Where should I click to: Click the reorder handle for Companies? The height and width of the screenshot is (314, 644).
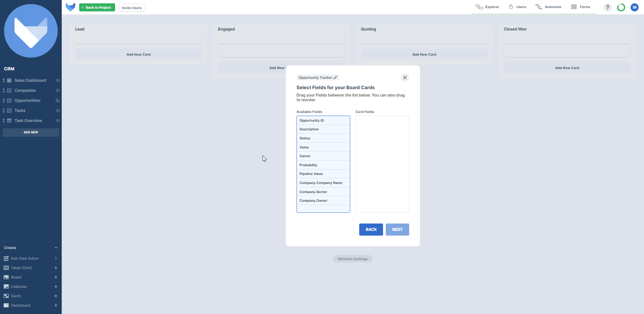(4, 90)
